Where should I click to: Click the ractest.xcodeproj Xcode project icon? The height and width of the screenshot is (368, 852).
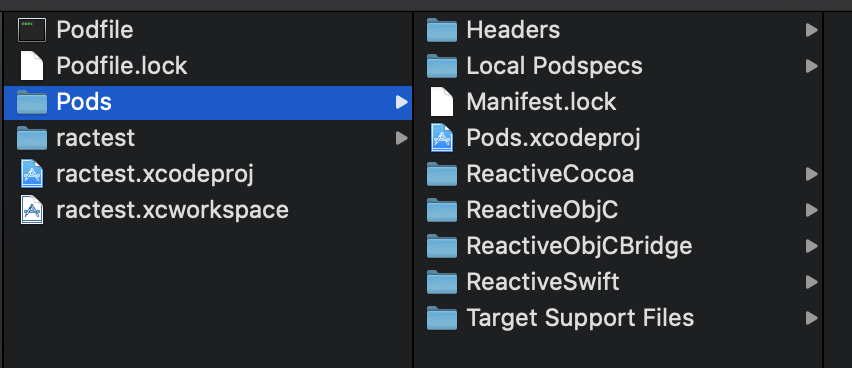(x=32, y=174)
